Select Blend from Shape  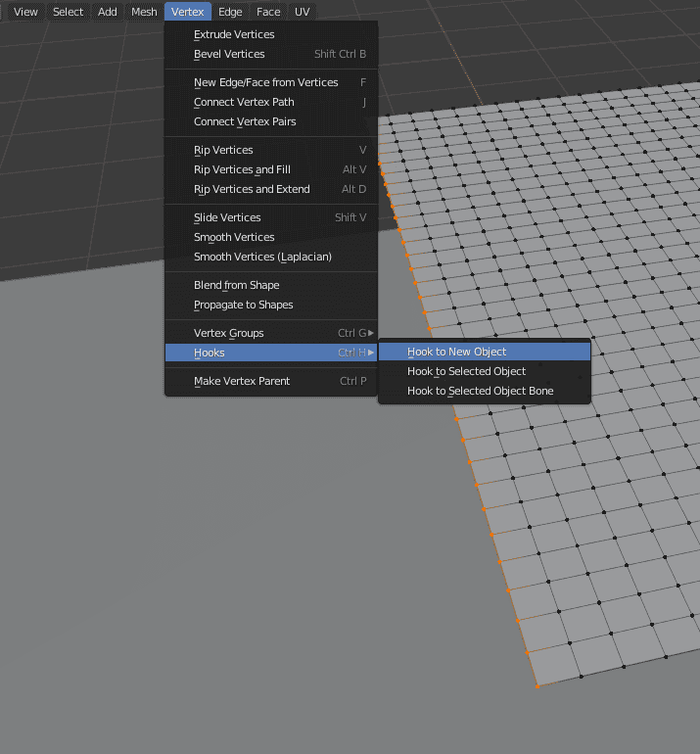[x=236, y=285]
